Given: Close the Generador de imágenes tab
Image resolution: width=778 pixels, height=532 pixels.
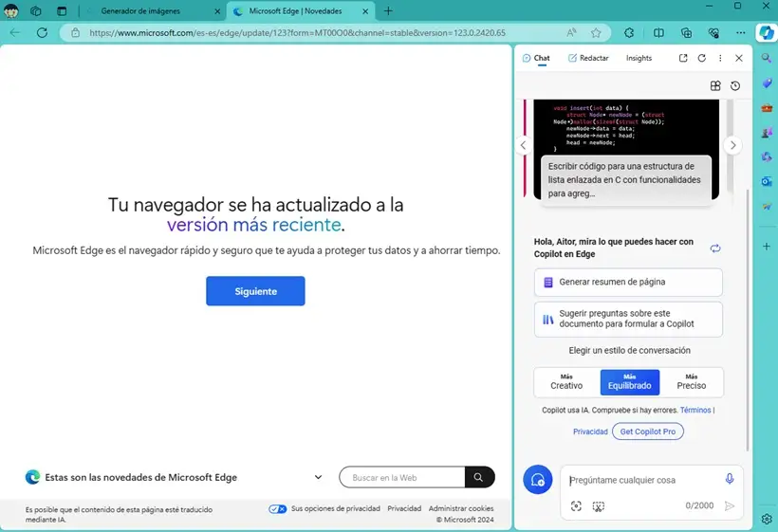Looking at the screenshot, I should click(217, 11).
